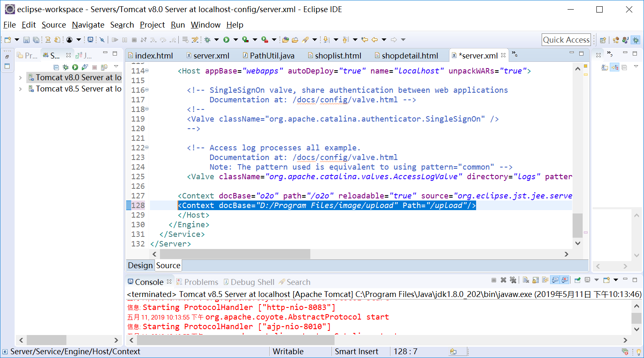Click the External Tools run icon

tap(265, 40)
